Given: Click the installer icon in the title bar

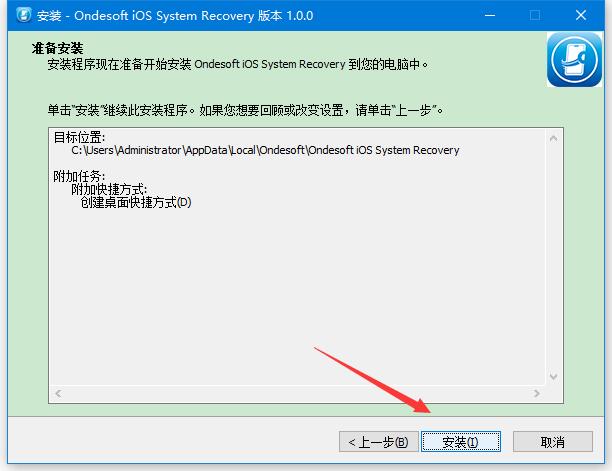Looking at the screenshot, I should click(x=24, y=15).
